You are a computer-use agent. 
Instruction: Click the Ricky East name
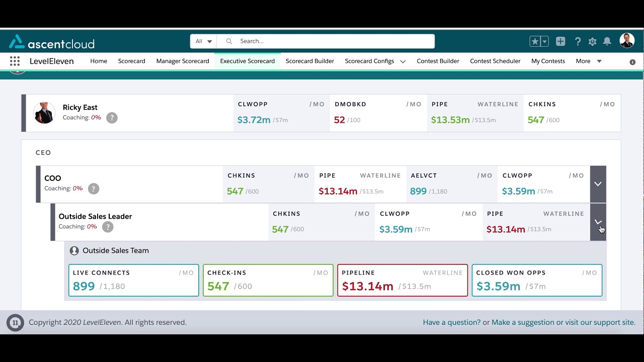pyautogui.click(x=80, y=107)
